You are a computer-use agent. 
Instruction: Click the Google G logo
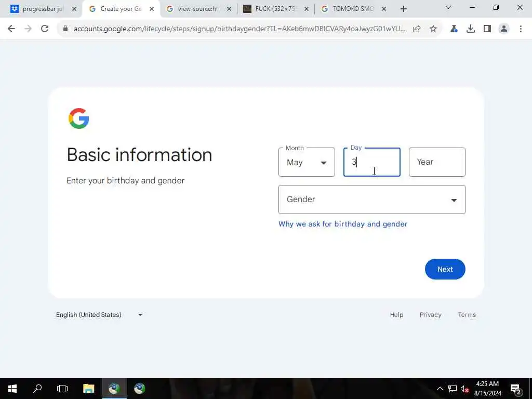pyautogui.click(x=79, y=118)
